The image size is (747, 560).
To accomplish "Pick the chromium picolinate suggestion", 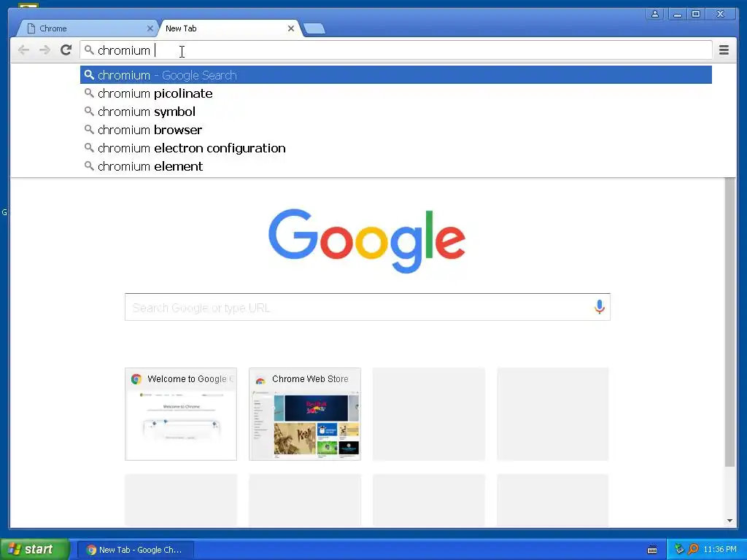I will (x=396, y=93).
